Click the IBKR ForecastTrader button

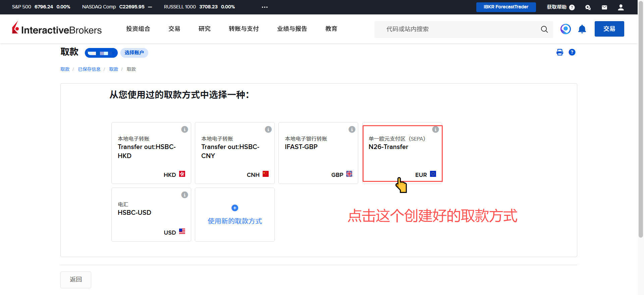pos(506,7)
